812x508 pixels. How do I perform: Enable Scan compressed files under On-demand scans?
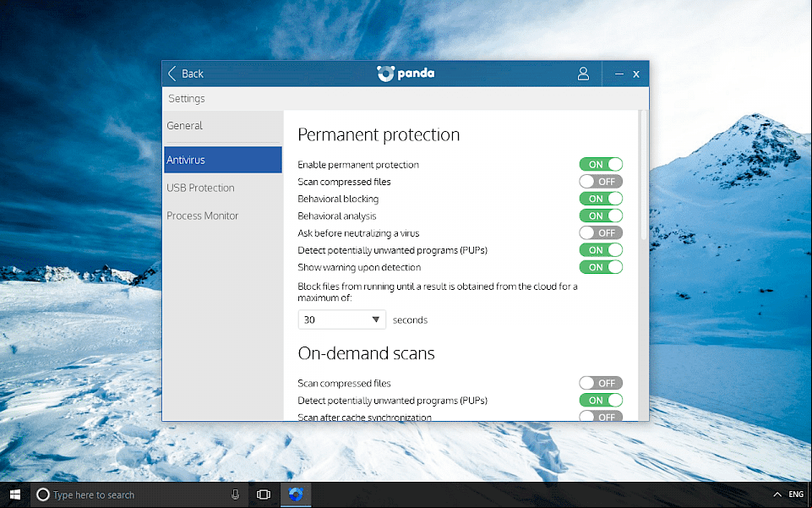601,383
